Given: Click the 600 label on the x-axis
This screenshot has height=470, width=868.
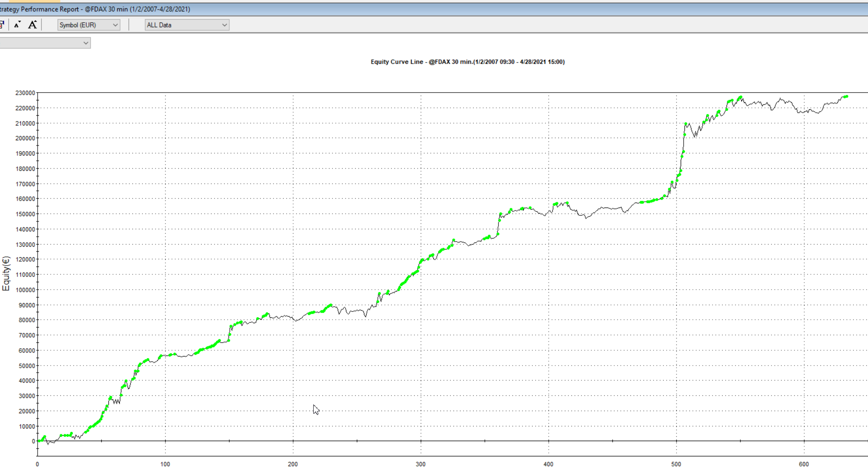Looking at the screenshot, I should [804, 464].
